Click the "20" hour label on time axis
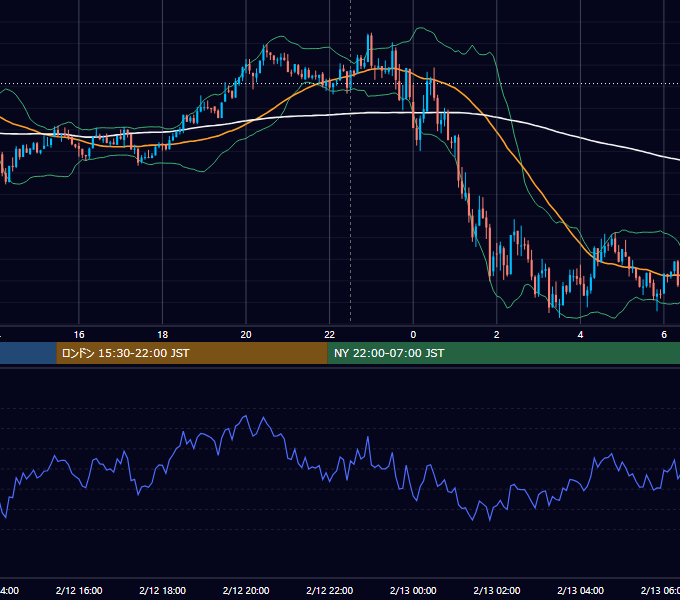 coord(246,335)
